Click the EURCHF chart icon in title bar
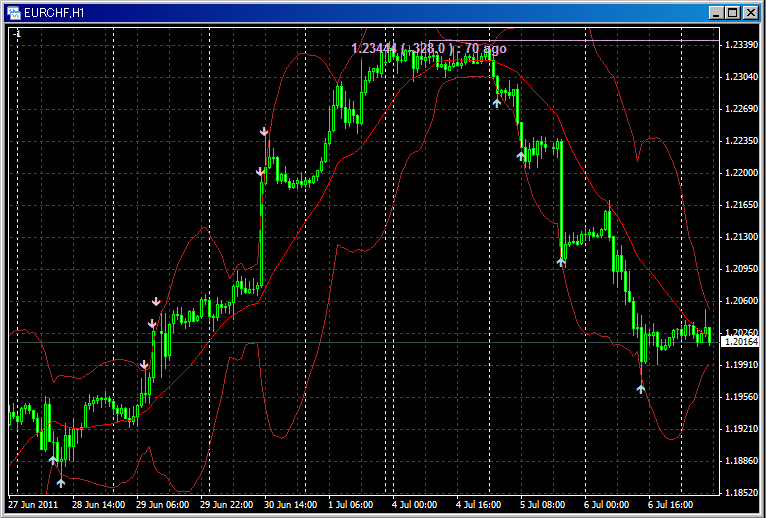This screenshot has height=518, width=766. tap(12, 12)
